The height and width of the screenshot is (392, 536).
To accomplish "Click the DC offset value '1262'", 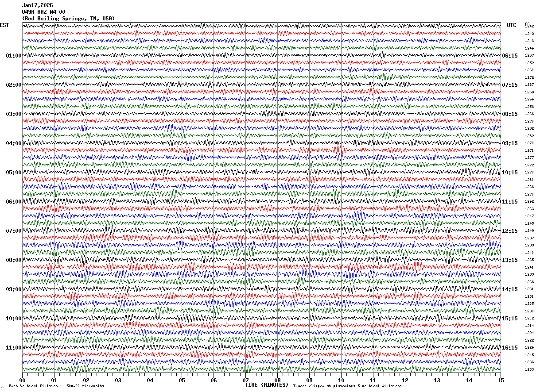I will tap(529, 202).
